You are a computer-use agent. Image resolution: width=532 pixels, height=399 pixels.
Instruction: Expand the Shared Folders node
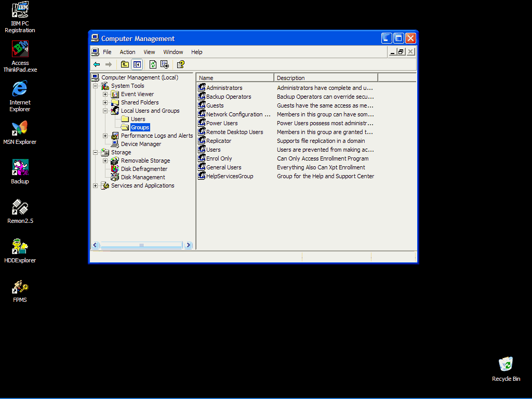pyautogui.click(x=105, y=102)
